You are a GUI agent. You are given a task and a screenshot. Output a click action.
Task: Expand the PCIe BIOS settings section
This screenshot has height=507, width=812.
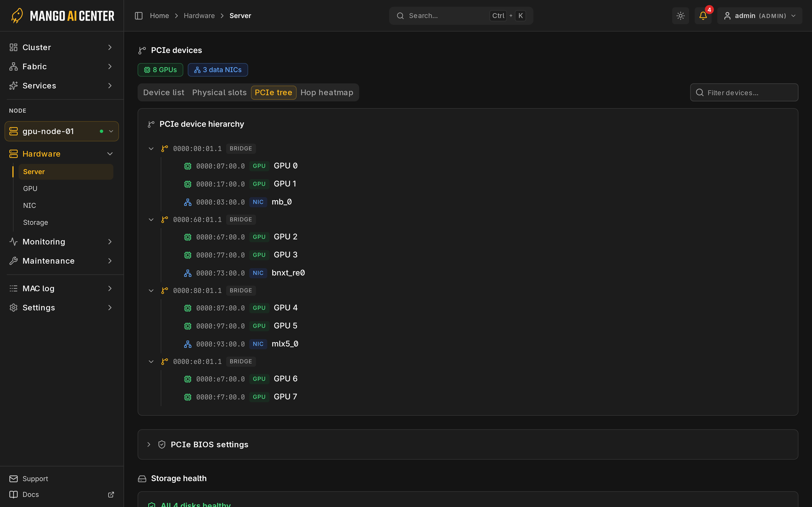click(x=149, y=444)
